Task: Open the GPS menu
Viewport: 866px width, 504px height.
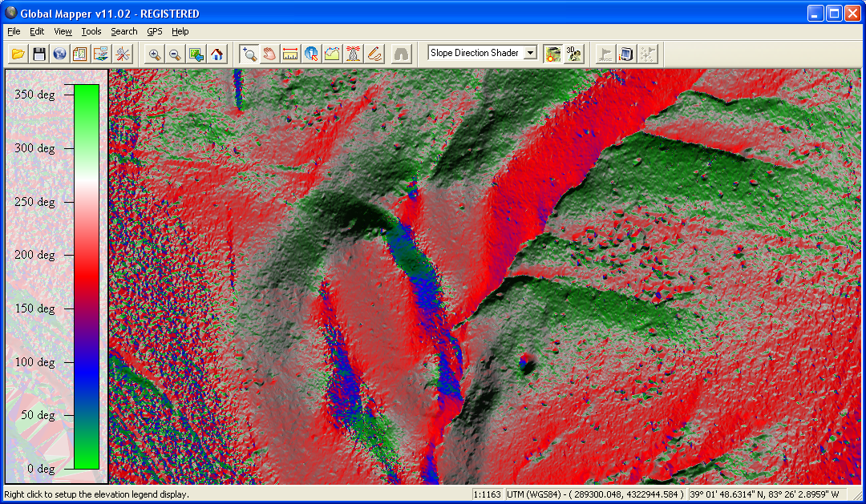Action: click(154, 31)
